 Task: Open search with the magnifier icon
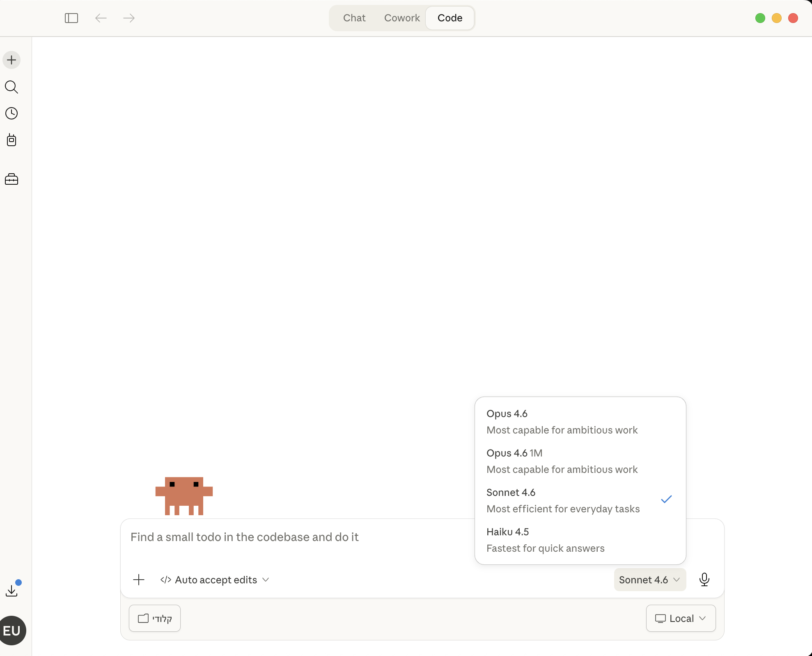point(11,87)
